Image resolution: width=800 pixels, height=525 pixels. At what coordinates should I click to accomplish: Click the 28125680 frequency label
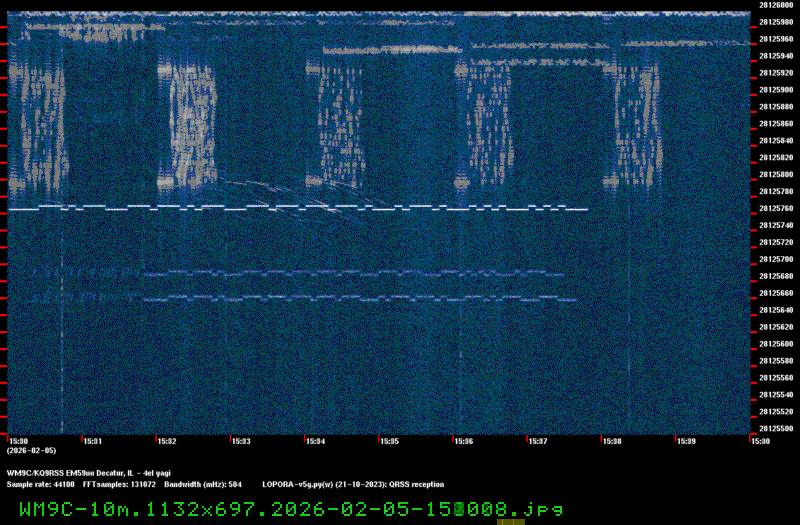[x=776, y=276]
